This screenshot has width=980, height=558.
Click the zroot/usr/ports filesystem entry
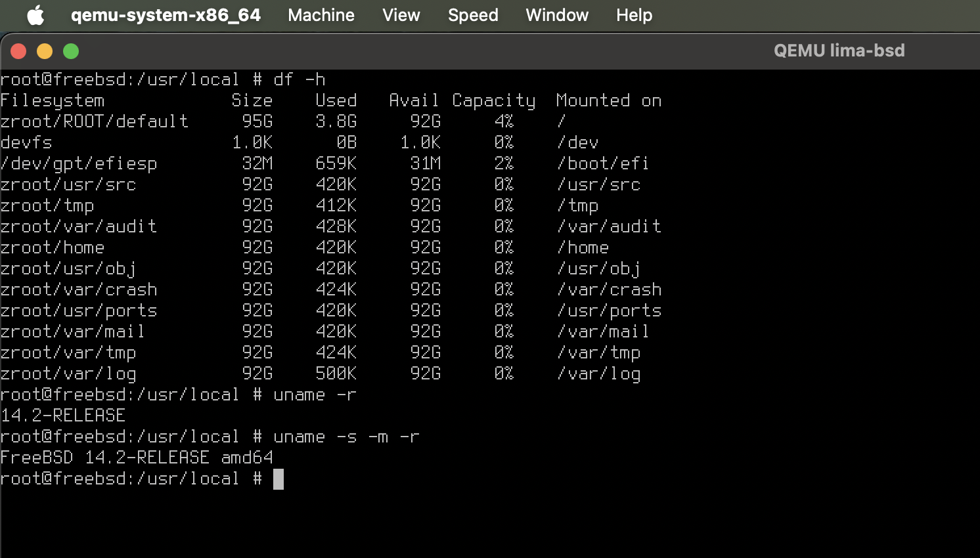(x=79, y=311)
